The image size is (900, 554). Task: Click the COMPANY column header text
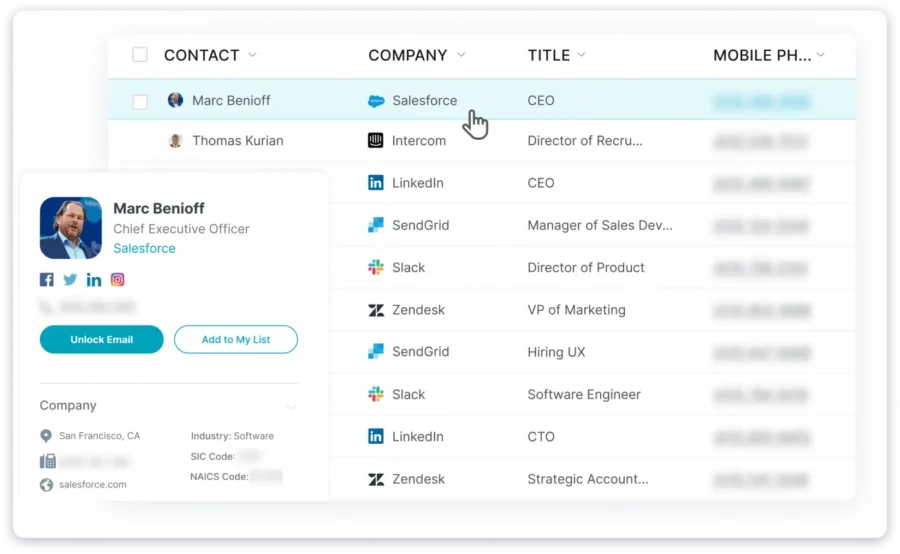(408, 55)
